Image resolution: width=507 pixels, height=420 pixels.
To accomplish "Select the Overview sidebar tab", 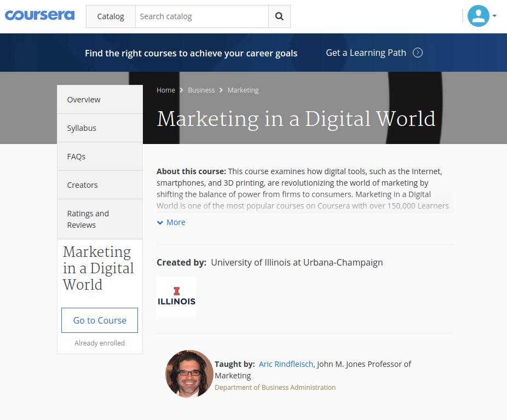I will (x=100, y=100).
